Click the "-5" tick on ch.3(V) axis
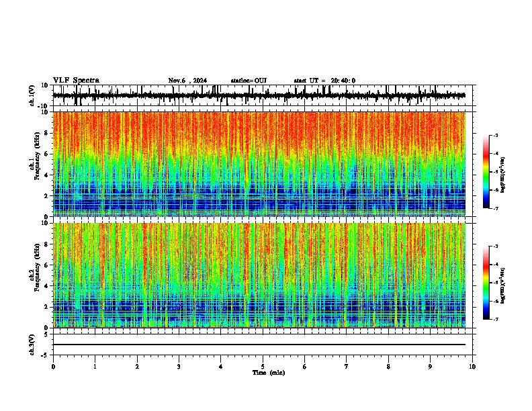This screenshot has width=532, height=411. click(46, 355)
